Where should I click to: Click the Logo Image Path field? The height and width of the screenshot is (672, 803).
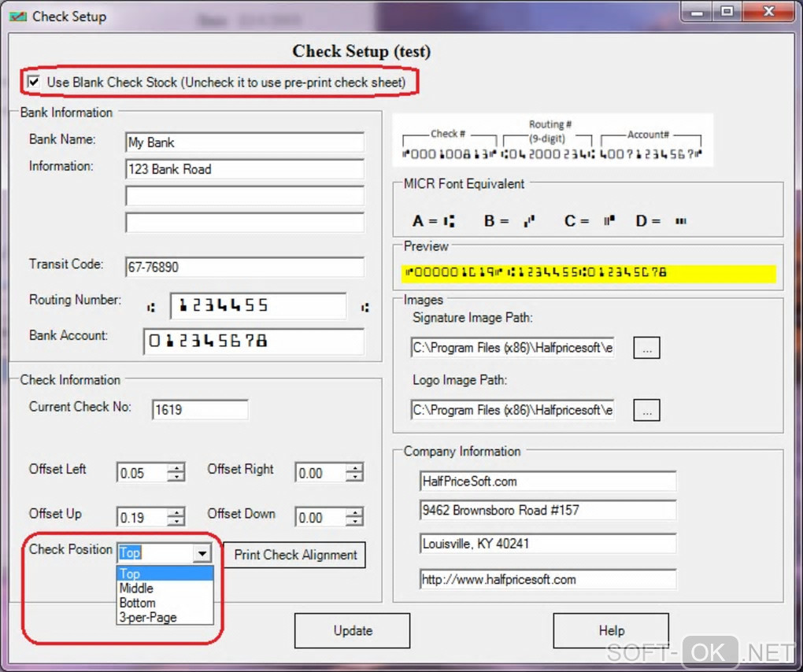pos(513,410)
